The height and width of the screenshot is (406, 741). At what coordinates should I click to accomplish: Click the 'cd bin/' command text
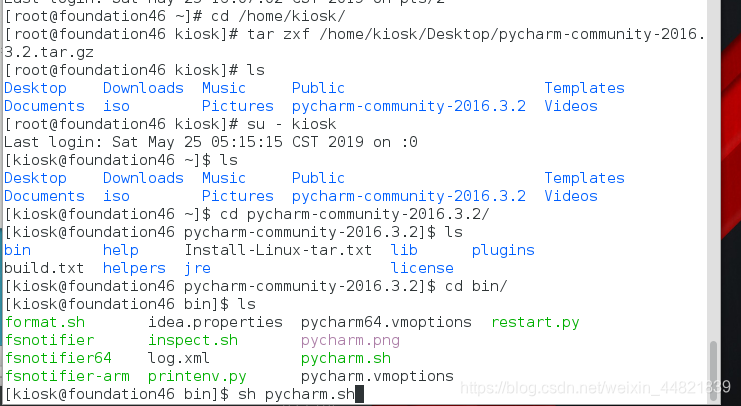(x=476, y=286)
